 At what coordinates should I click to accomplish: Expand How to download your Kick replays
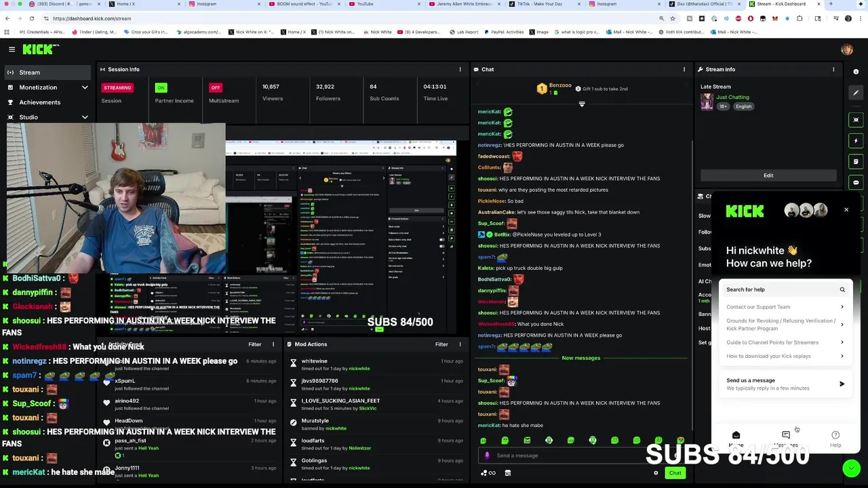click(x=785, y=356)
